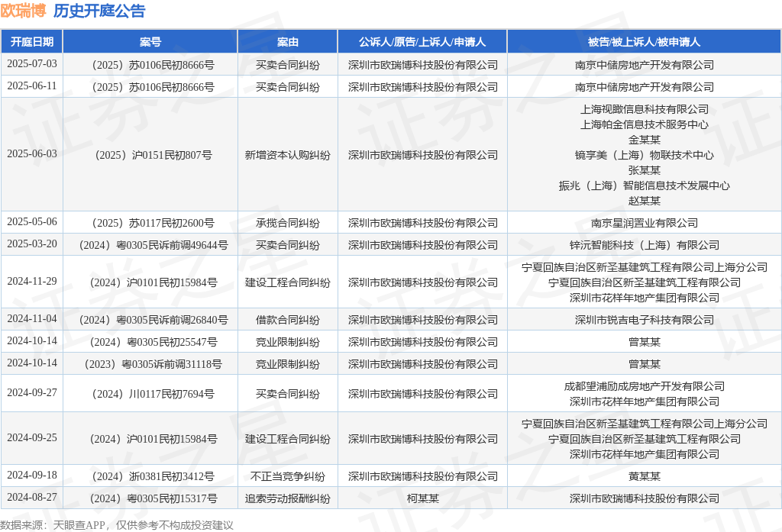The width and height of the screenshot is (782, 532).
Task: Click defendant 锌沅智能科技(上海)有限公司
Action: coord(645,245)
